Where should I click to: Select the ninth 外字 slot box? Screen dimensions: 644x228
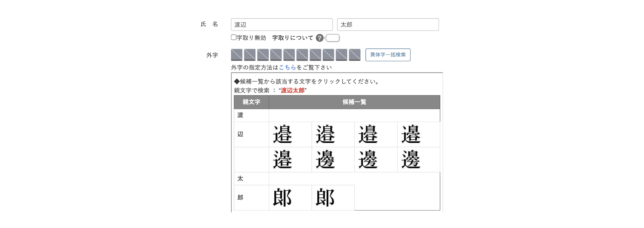341,55
